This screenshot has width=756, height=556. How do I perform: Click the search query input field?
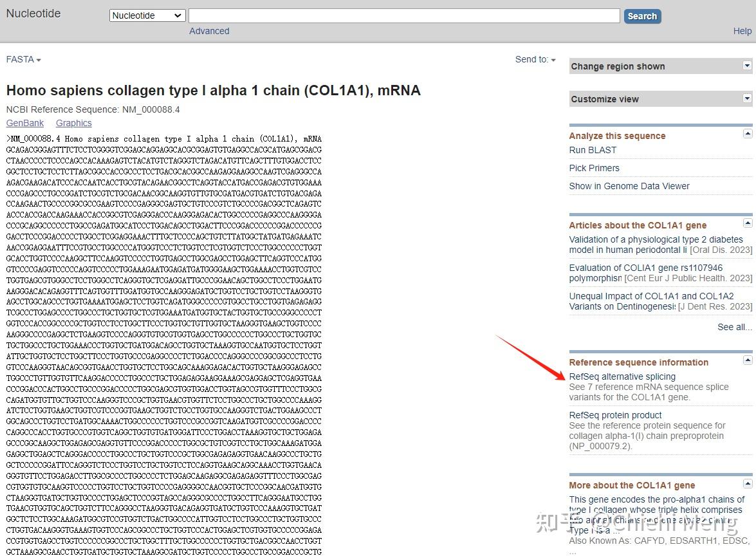pos(404,15)
